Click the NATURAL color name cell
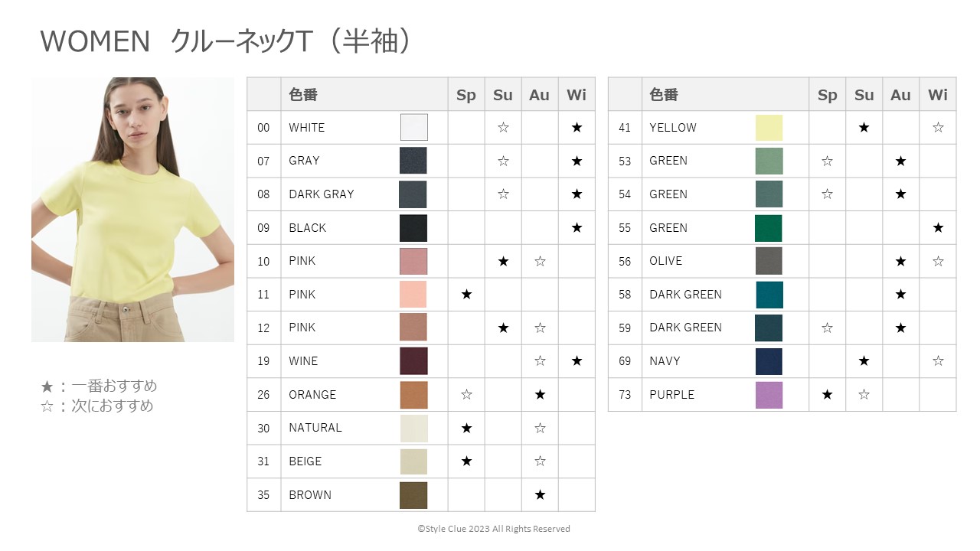 [x=364, y=428]
